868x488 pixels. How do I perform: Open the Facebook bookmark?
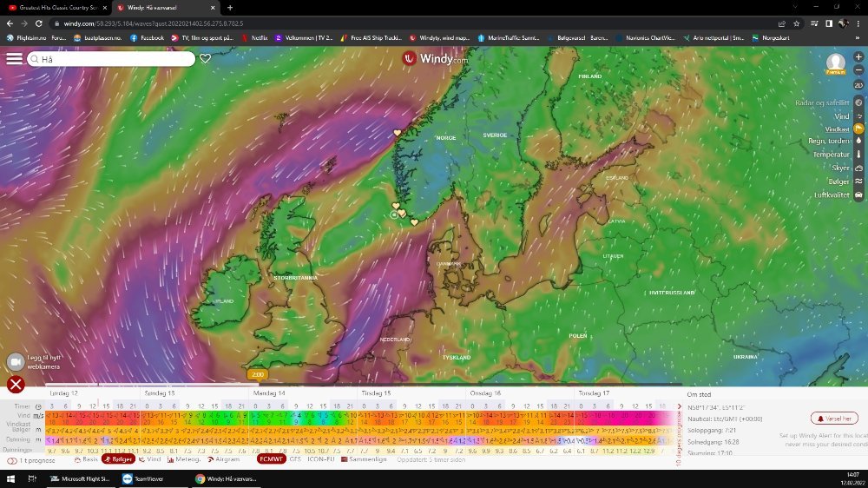click(x=148, y=38)
